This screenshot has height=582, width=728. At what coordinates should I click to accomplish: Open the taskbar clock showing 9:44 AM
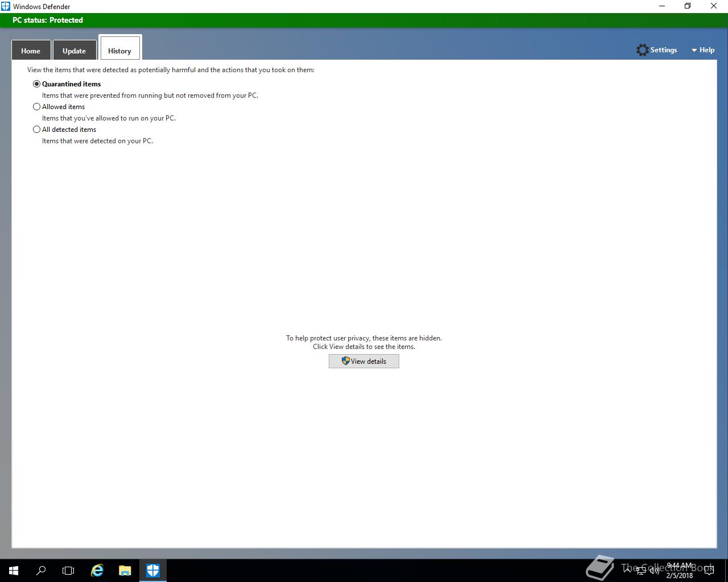[680, 571]
